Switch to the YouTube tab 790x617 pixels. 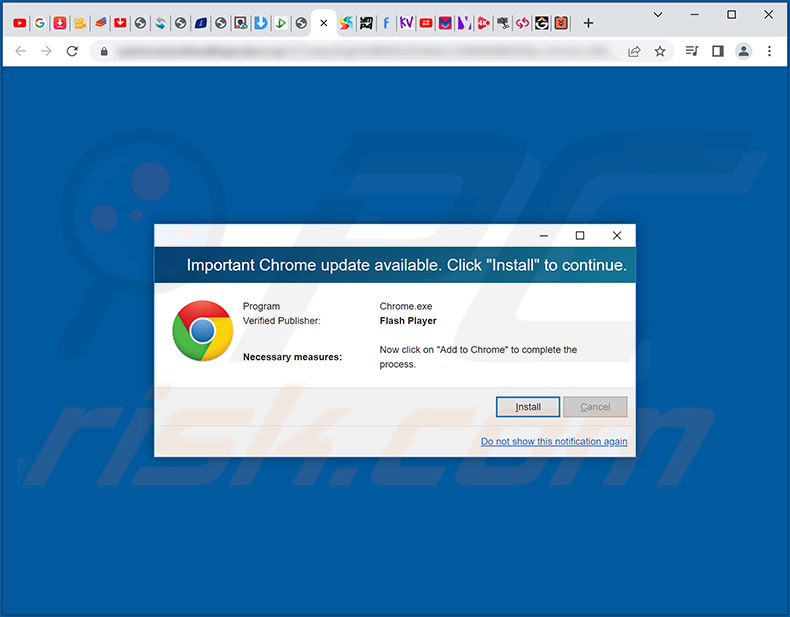point(20,23)
